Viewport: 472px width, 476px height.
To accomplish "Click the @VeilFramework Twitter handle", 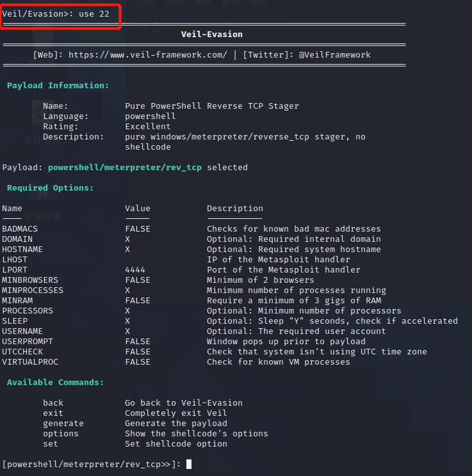I will click(334, 55).
